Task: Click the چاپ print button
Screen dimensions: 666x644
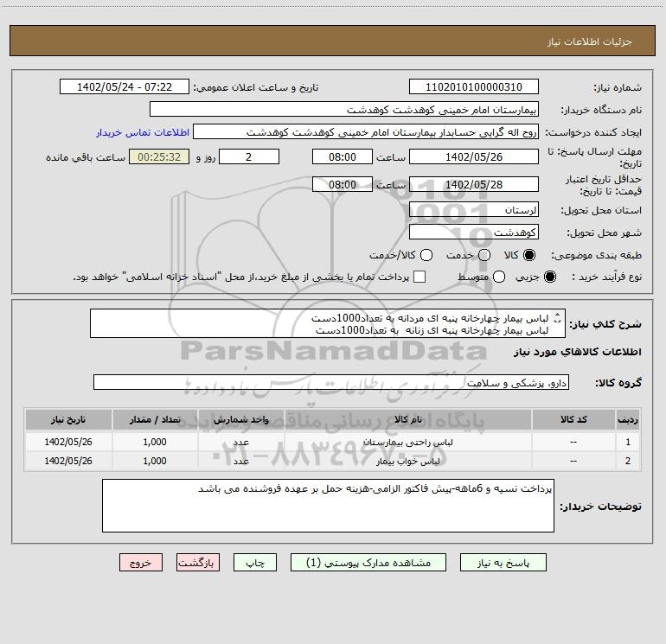Action: click(255, 563)
